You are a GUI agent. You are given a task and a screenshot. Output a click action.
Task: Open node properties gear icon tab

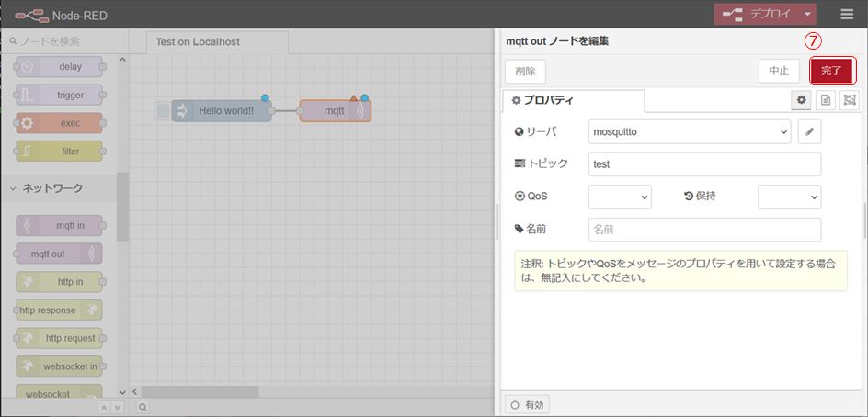point(802,100)
